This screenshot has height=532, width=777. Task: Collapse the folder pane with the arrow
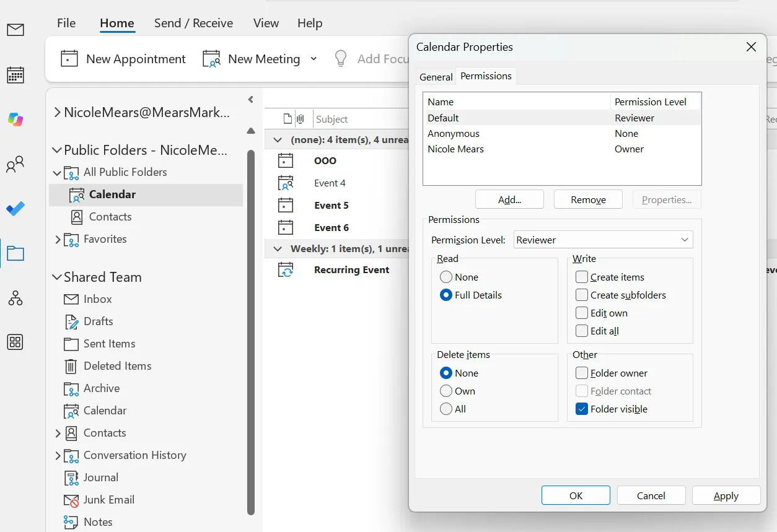pyautogui.click(x=251, y=99)
